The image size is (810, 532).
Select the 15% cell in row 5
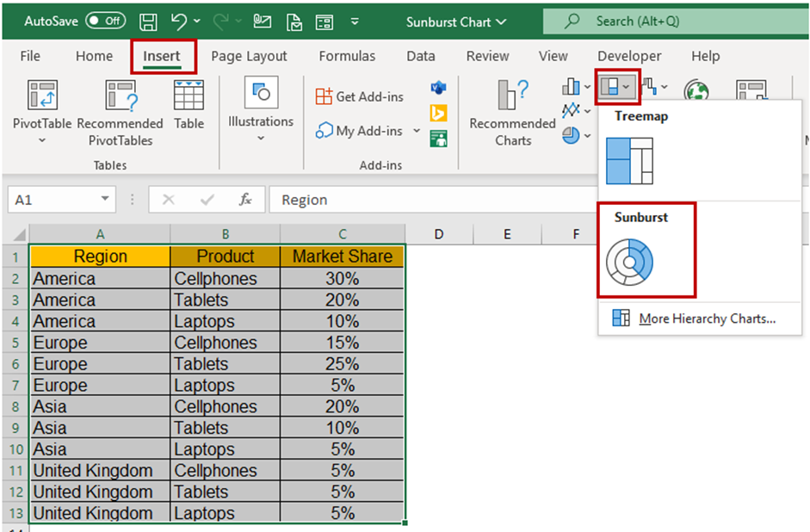(342, 343)
